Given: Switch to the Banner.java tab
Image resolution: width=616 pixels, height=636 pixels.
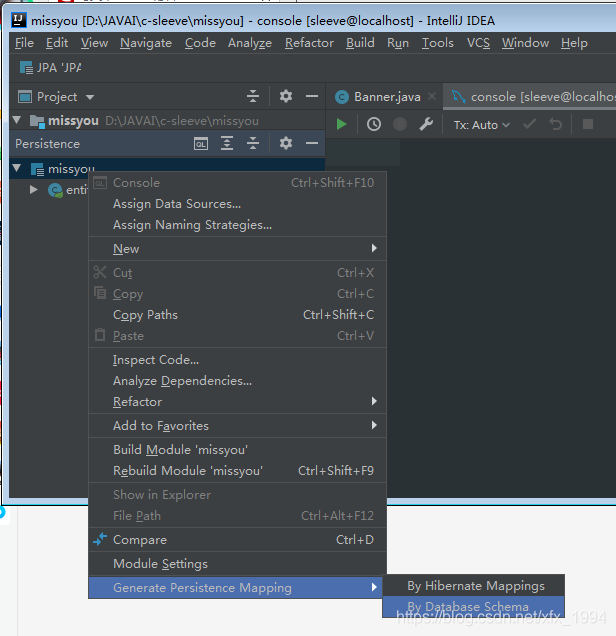Looking at the screenshot, I should click(x=384, y=97).
